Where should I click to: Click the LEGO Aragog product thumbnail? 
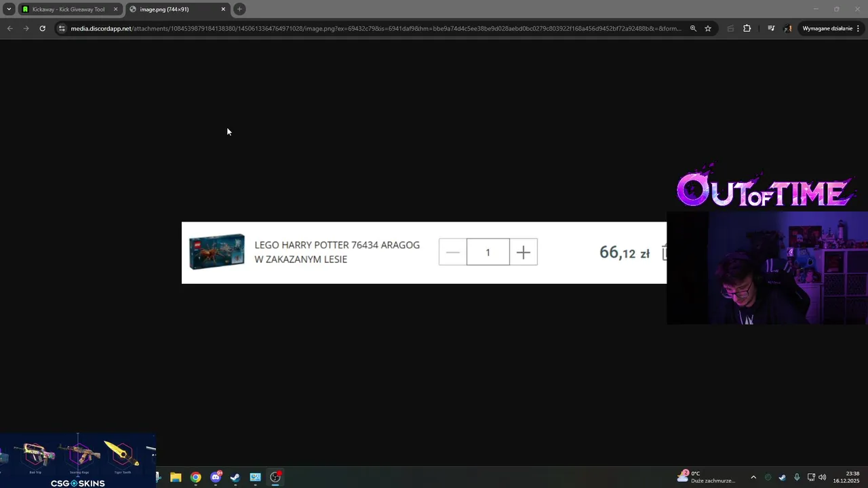point(217,252)
